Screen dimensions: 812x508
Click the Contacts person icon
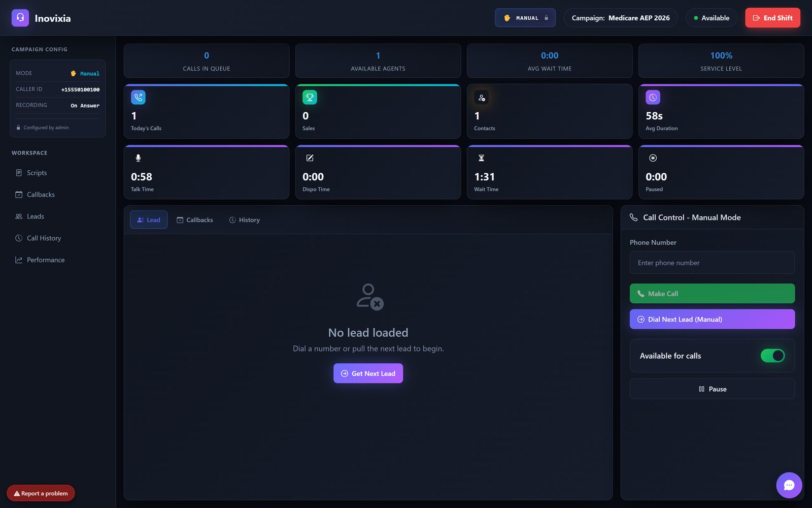pos(481,97)
